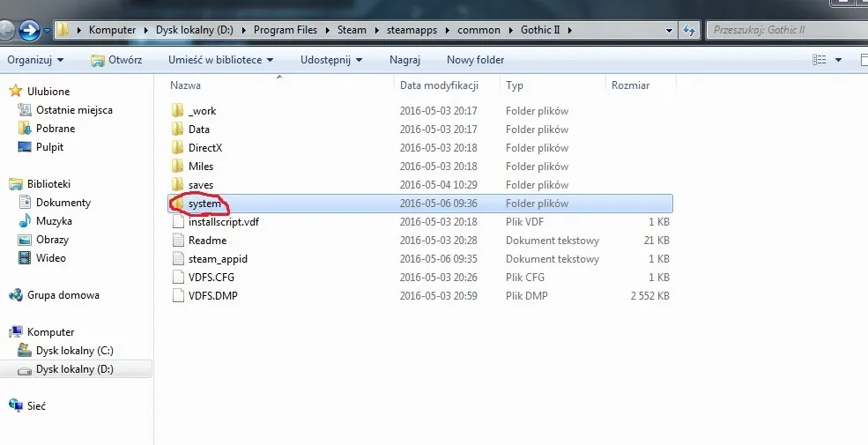The image size is (868, 445).
Task: Click Biblioteki icon in sidebar
Action: point(16,184)
